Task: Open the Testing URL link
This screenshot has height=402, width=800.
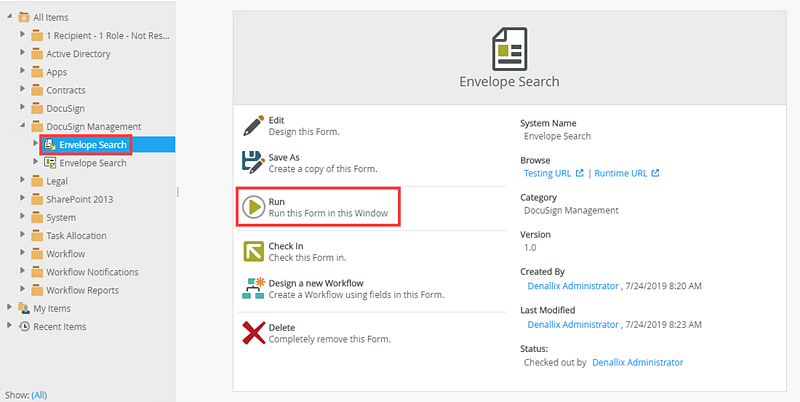Action: pos(547,174)
